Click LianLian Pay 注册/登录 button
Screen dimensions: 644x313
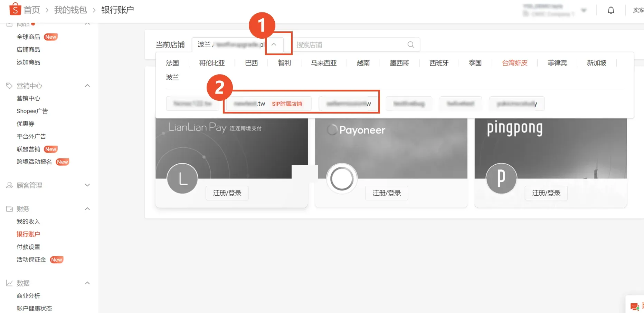(227, 193)
